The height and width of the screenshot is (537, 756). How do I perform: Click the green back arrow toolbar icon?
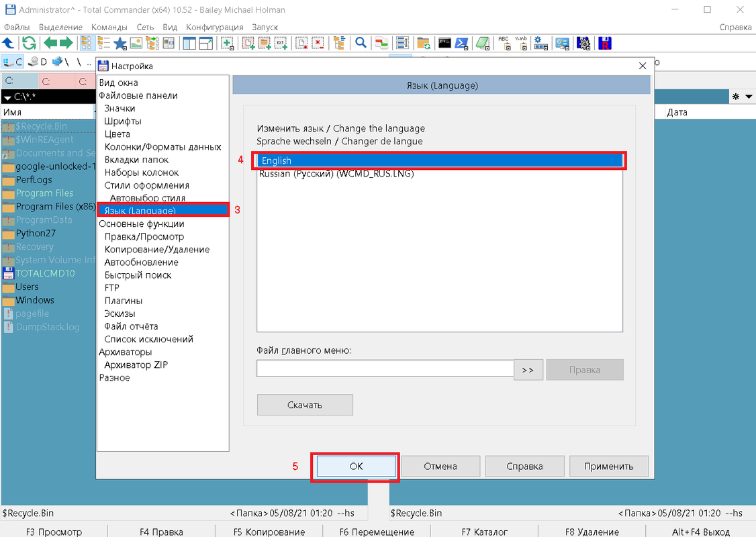(50, 44)
